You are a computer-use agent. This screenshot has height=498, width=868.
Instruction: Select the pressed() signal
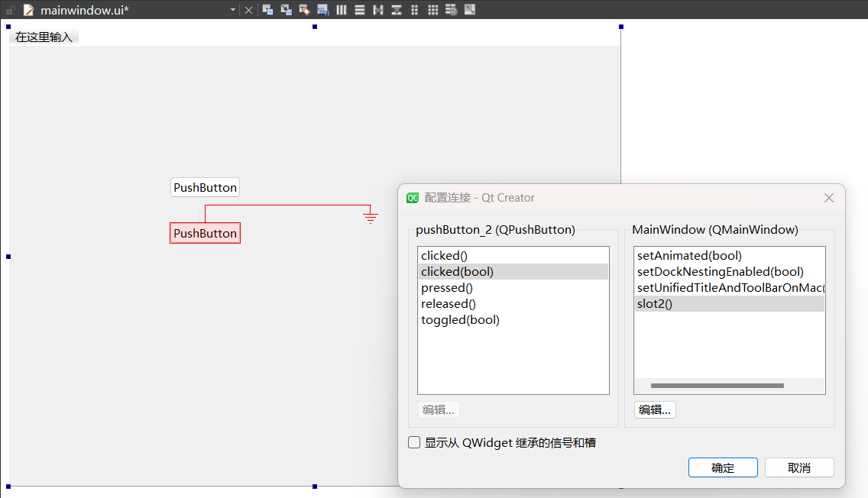click(513, 288)
